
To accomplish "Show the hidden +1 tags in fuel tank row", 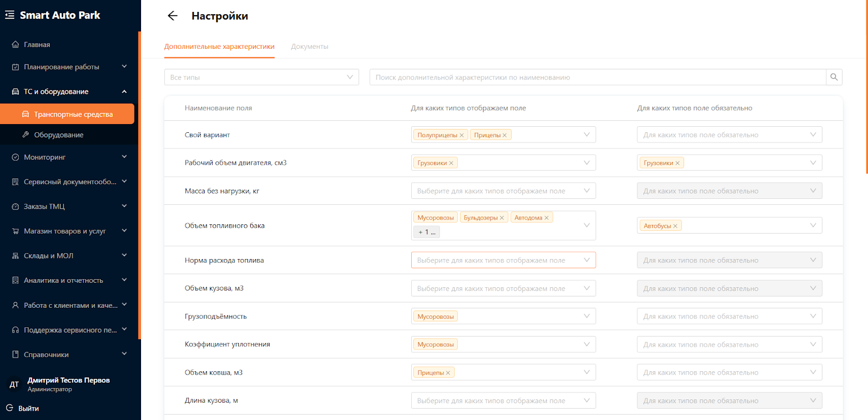I will click(x=426, y=232).
